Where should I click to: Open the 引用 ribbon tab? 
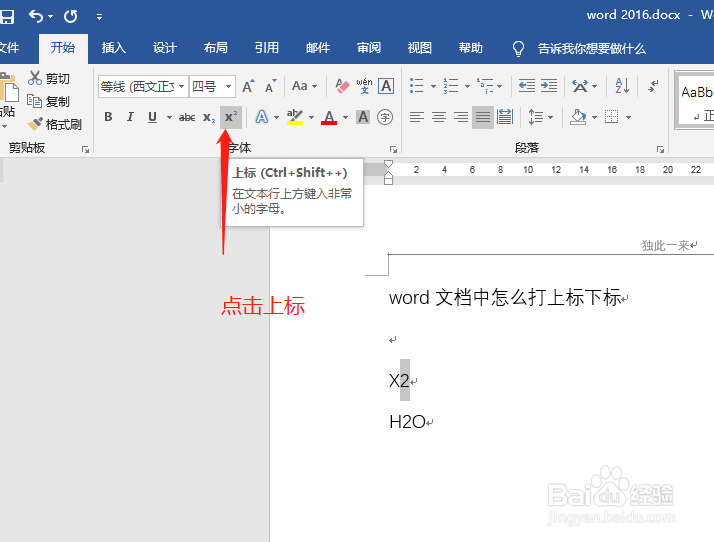click(266, 47)
